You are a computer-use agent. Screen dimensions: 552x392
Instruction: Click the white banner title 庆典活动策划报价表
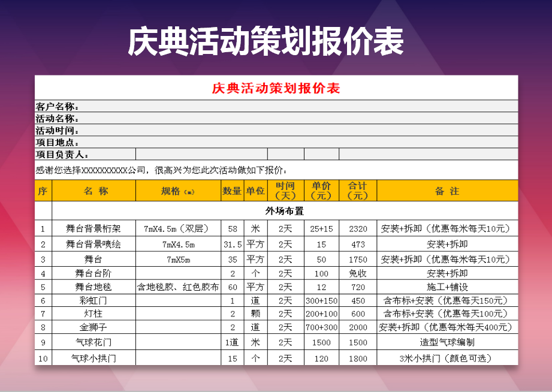pyautogui.click(x=266, y=42)
